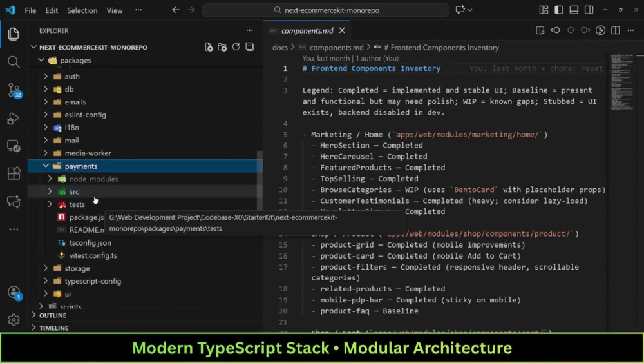
Task: Open tsconfig.json in payments folder
Action: click(90, 242)
